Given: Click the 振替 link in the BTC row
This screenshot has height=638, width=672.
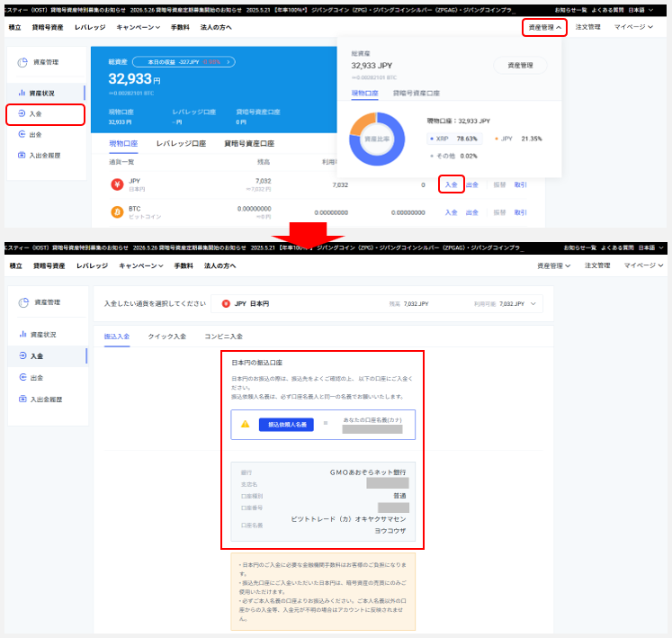Looking at the screenshot, I should pos(499,212).
